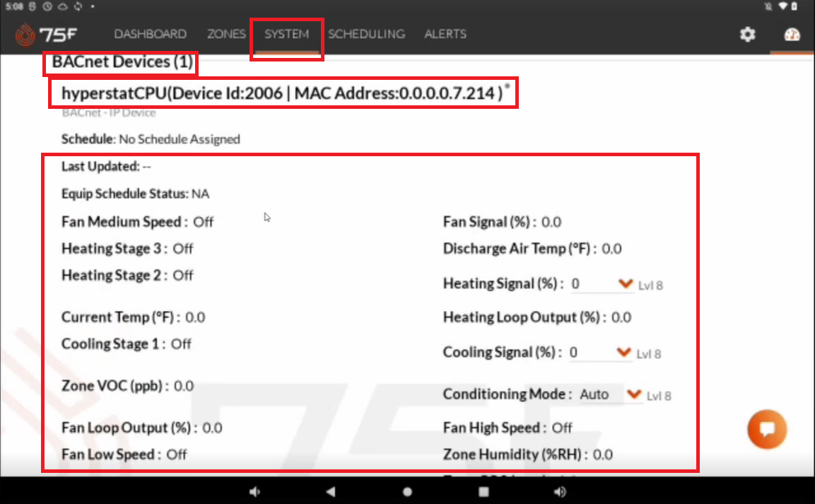815x504 pixels.
Task: Open the settings gear icon
Action: click(747, 35)
